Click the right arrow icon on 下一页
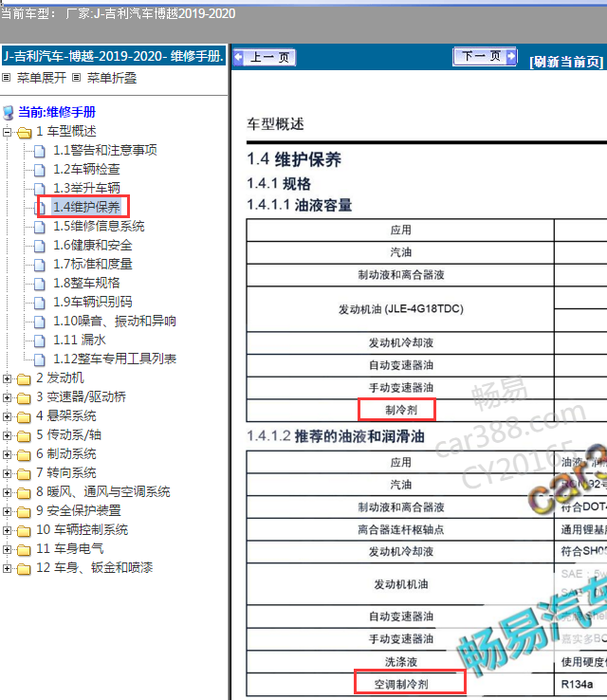 pyautogui.click(x=511, y=57)
